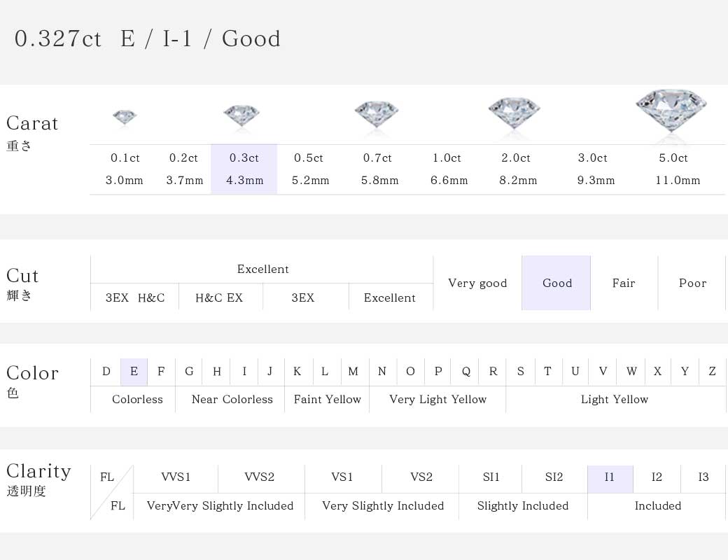Image resolution: width=728 pixels, height=560 pixels.
Task: Click the Very Slightly Included label
Action: (x=383, y=505)
